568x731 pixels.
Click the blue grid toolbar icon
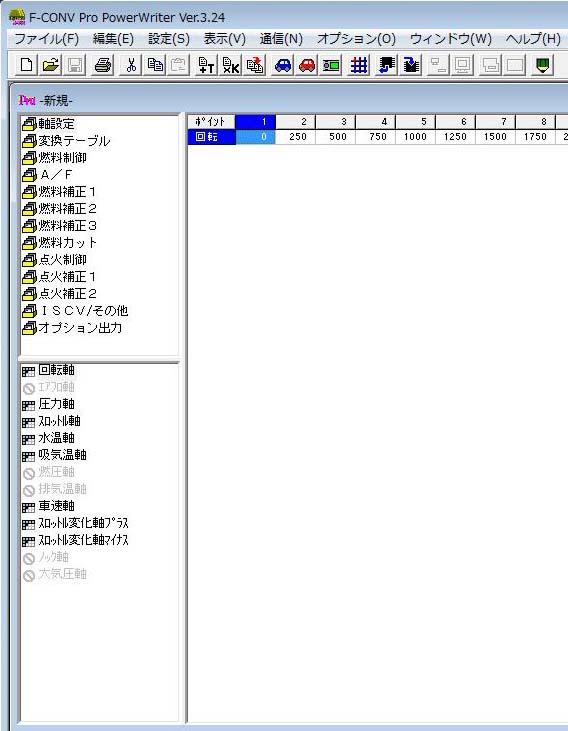click(x=359, y=65)
